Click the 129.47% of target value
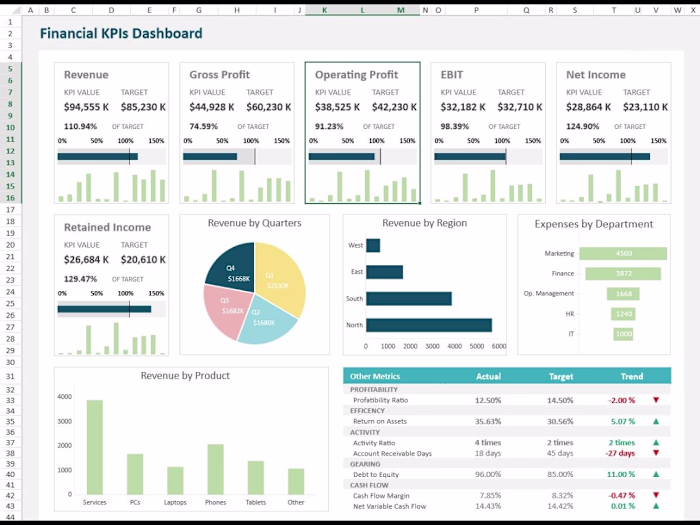 [80, 279]
